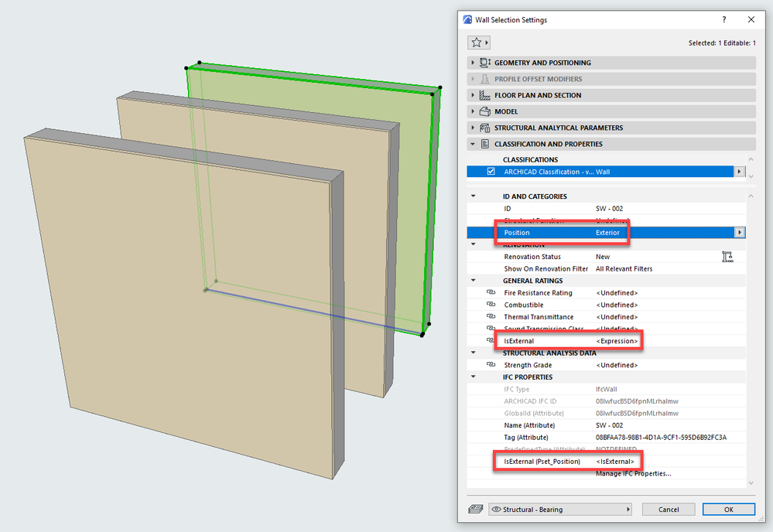Click the Model panel icon
The width and height of the screenshot is (773, 532).
coord(485,111)
